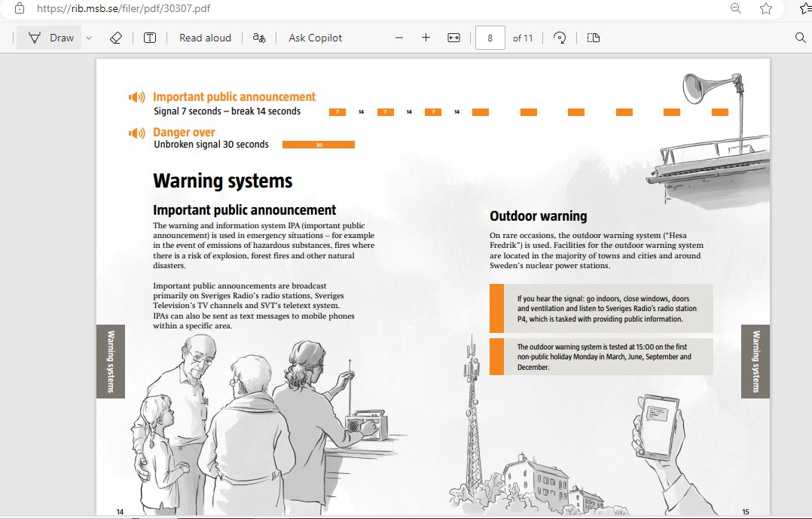Click the 'Warning systems' main heading

tap(223, 181)
